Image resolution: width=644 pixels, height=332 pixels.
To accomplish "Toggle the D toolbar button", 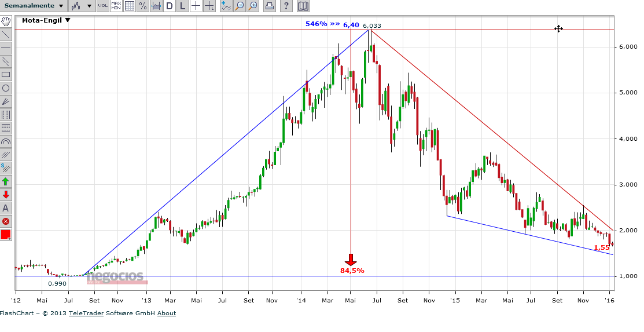I will click(x=169, y=6).
